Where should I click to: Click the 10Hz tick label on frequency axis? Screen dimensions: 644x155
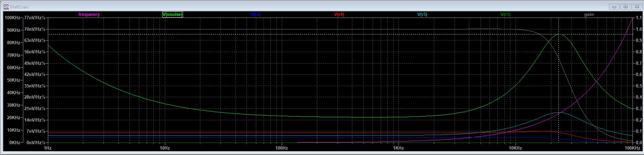(165, 148)
